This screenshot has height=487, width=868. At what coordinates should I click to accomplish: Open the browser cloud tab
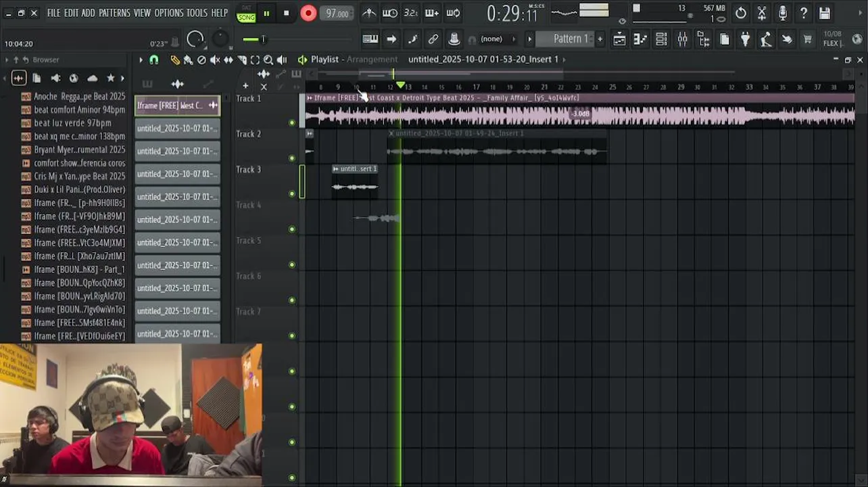click(93, 78)
